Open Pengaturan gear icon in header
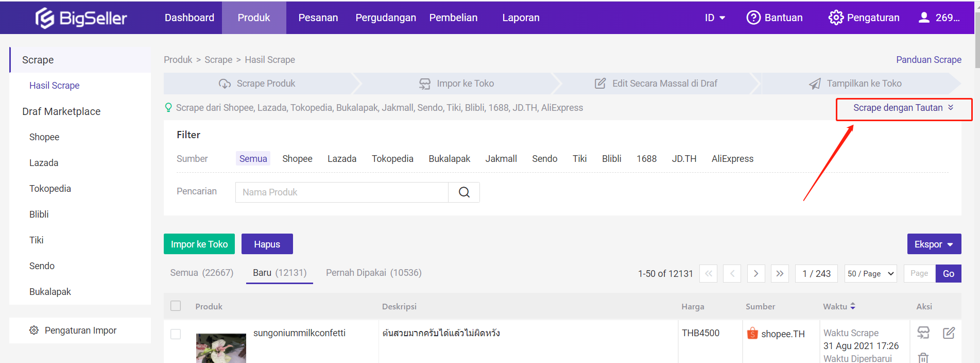This screenshot has width=980, height=363. point(836,18)
